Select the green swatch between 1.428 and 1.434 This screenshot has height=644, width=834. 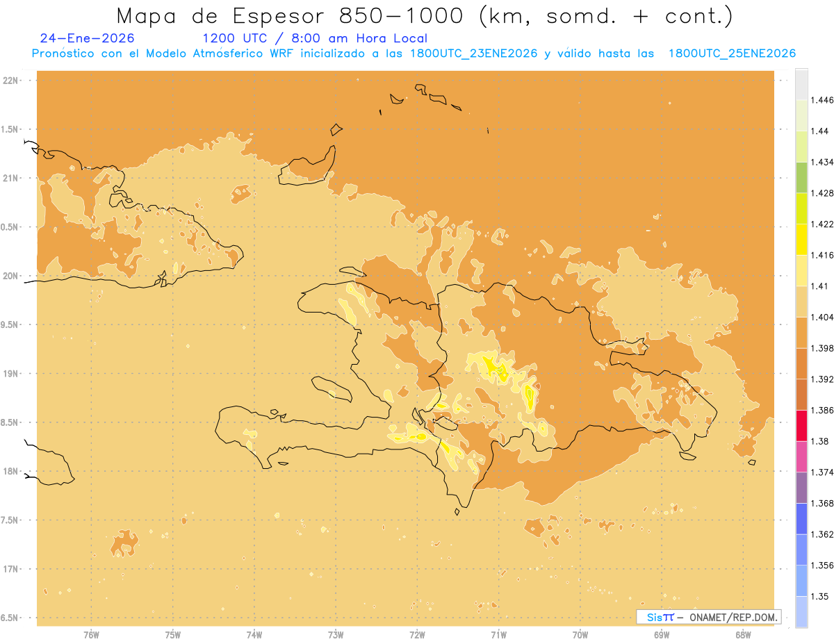click(x=801, y=177)
